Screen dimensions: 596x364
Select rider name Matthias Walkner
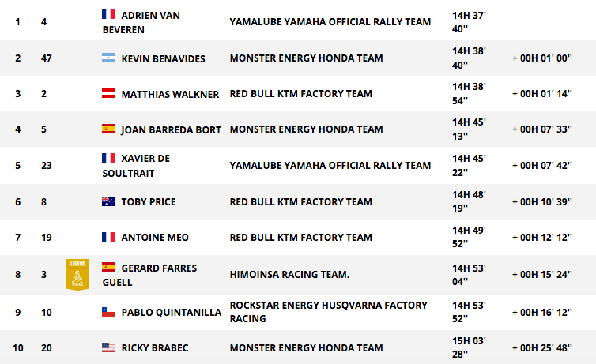point(170,94)
